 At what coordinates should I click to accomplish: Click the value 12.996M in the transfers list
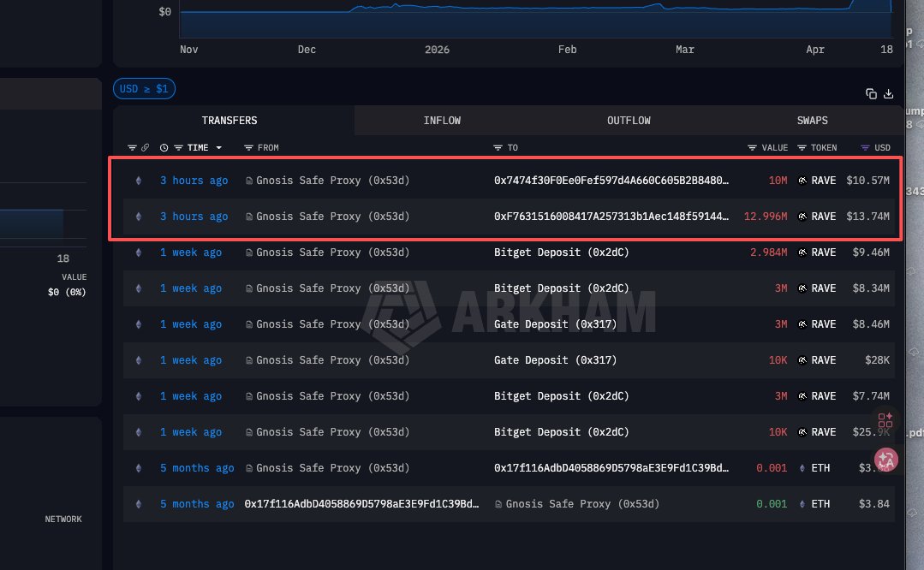pos(766,217)
